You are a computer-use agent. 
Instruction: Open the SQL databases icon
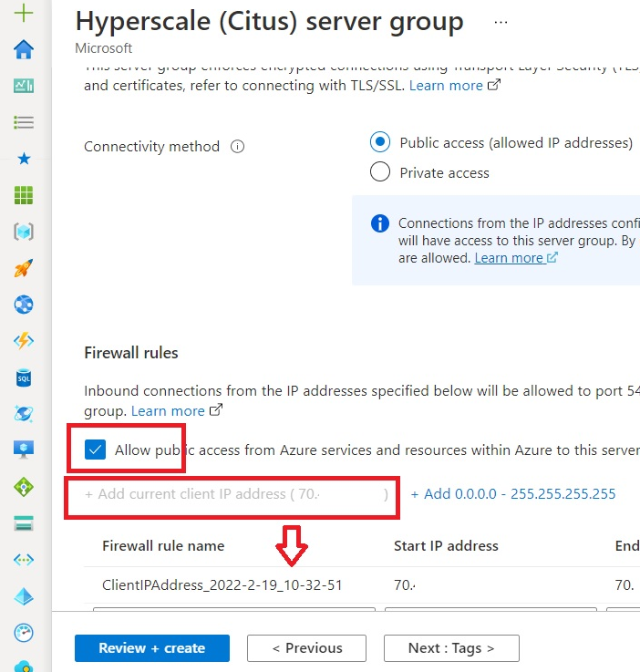click(x=24, y=377)
